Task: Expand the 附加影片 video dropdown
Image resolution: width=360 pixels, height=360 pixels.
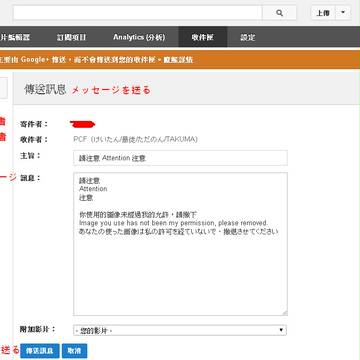Action: tap(180, 330)
